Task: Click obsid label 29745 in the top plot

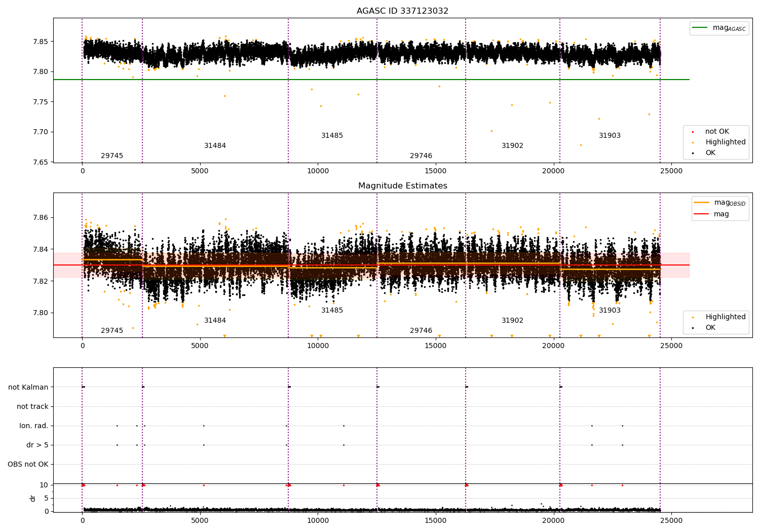Action: 112,156
